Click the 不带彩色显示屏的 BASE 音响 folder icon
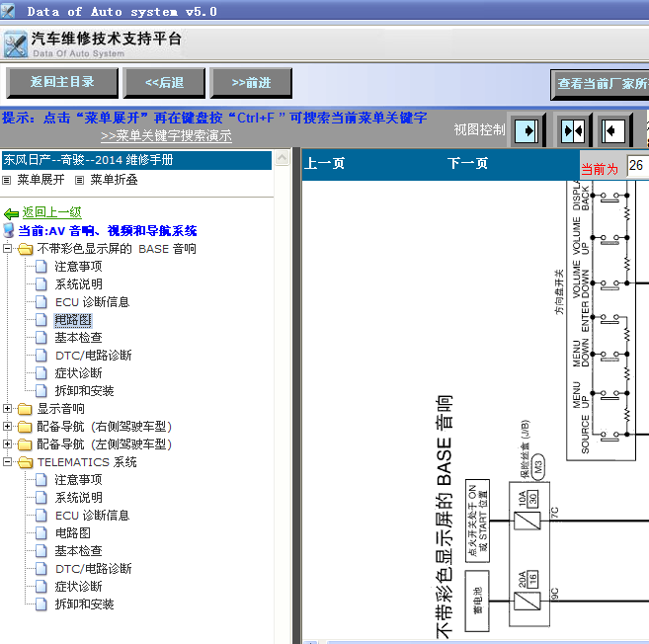The width and height of the screenshot is (649, 644). pyautogui.click(x=26, y=249)
